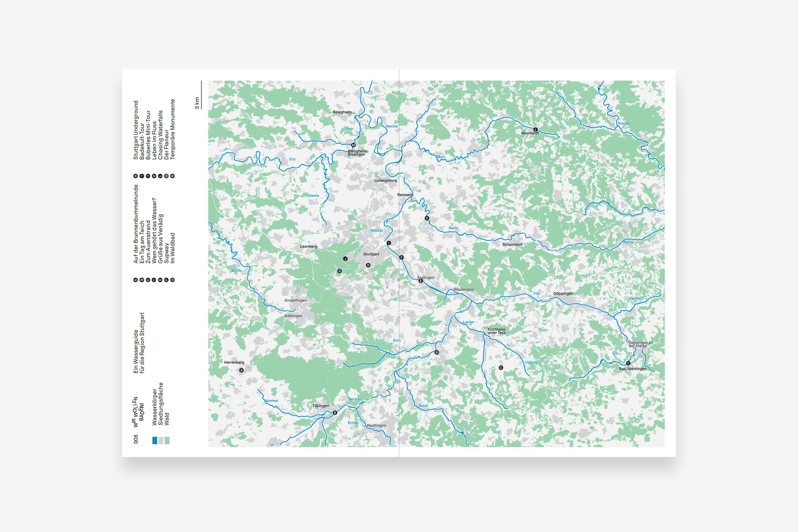Click map marker E at Esslingen

pyautogui.click(x=421, y=281)
